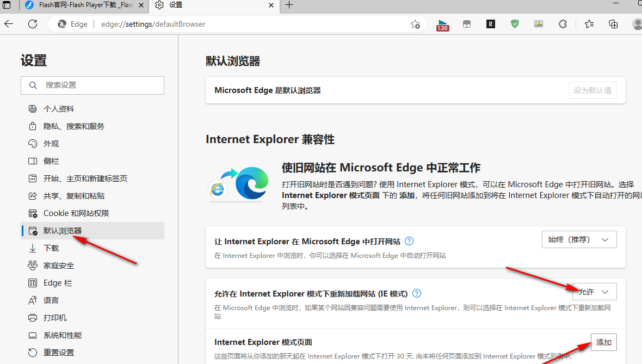Viewport: 642px width, 364px height.
Task: Open the help icon beside the IE mode setting
Action: (416, 293)
